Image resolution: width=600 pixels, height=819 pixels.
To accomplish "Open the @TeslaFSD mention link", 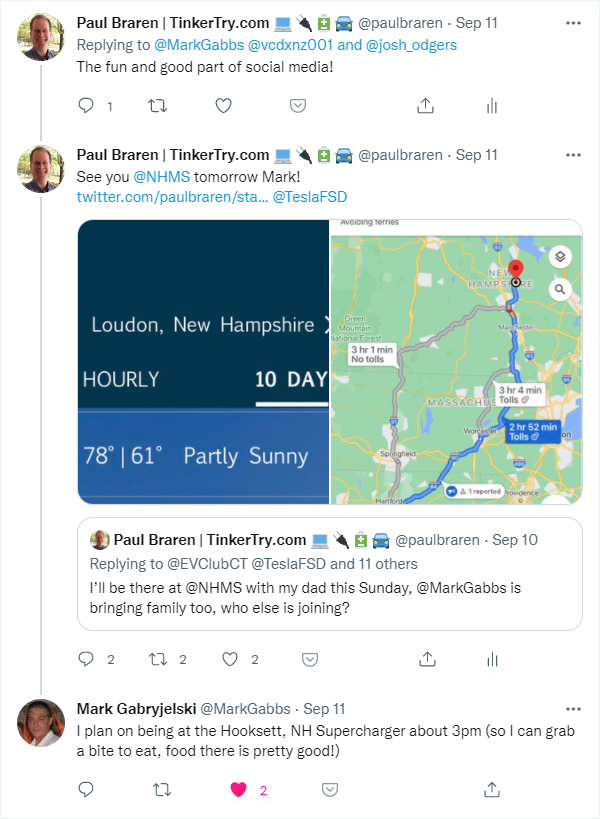I will pyautogui.click(x=310, y=197).
